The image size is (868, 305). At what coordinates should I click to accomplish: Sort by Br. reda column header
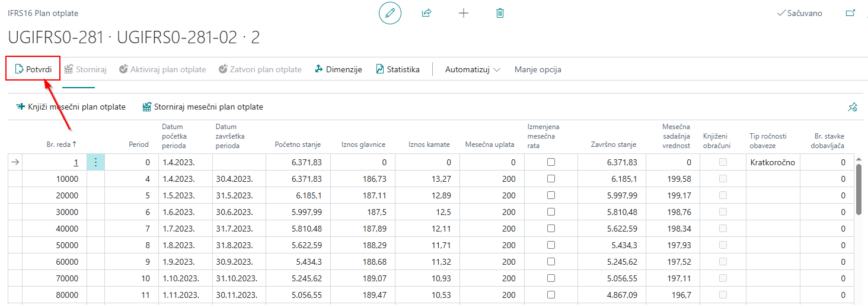(62, 144)
